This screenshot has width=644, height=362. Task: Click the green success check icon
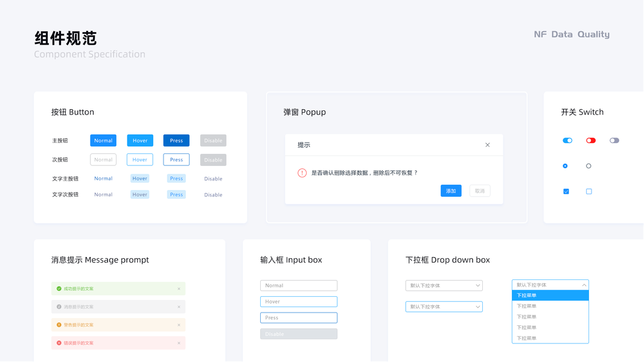(59, 288)
